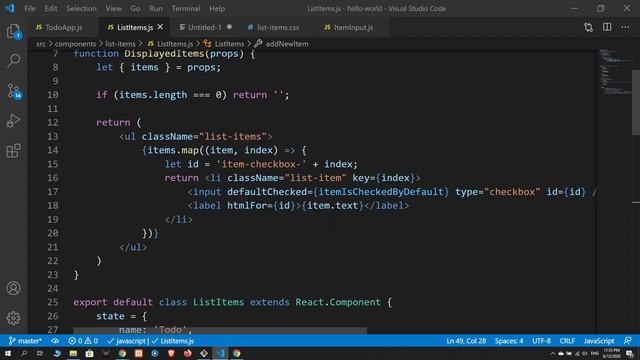Image resolution: width=640 pixels, height=360 pixels.
Task: Open the File Explorer taskbar icon
Action: [x=73, y=353]
